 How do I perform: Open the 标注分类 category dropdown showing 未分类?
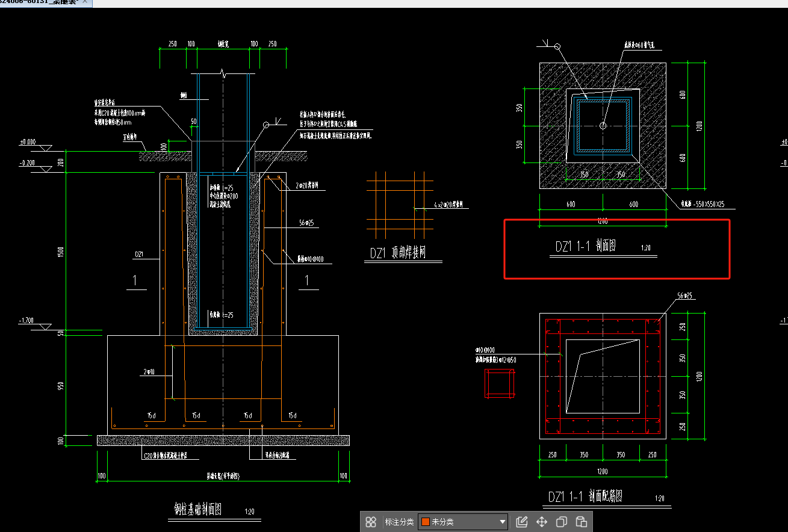[463, 522]
